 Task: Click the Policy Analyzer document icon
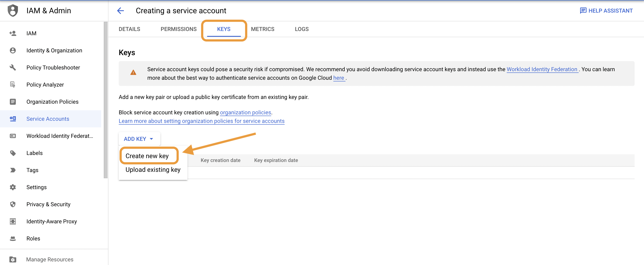coord(13,85)
